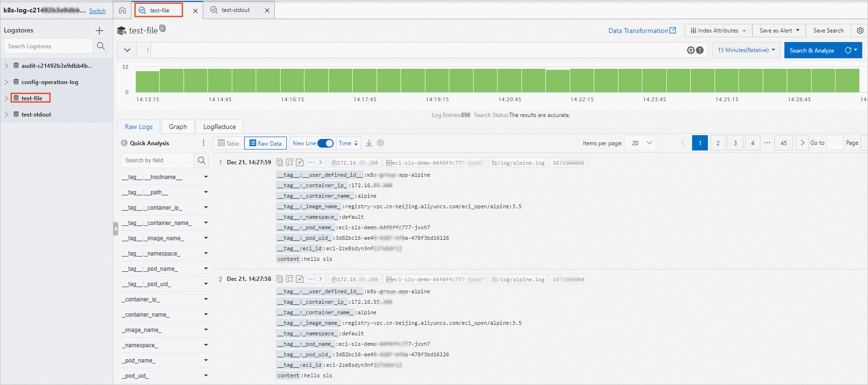Screen dimensions: 868x385
Task: Open page settings gear at top right
Action: pyautogui.click(x=860, y=31)
